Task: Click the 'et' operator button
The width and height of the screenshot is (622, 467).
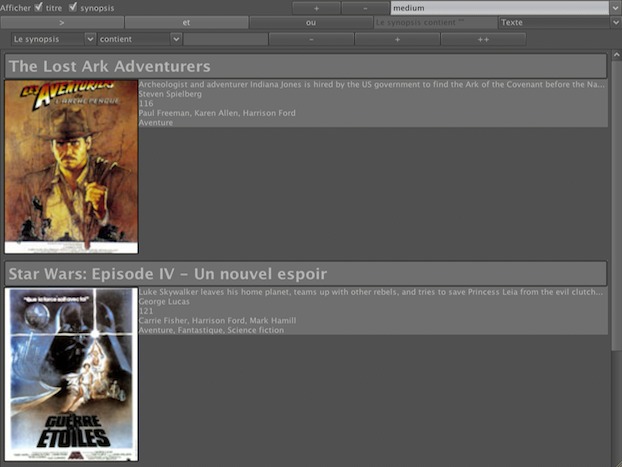Action: click(186, 23)
